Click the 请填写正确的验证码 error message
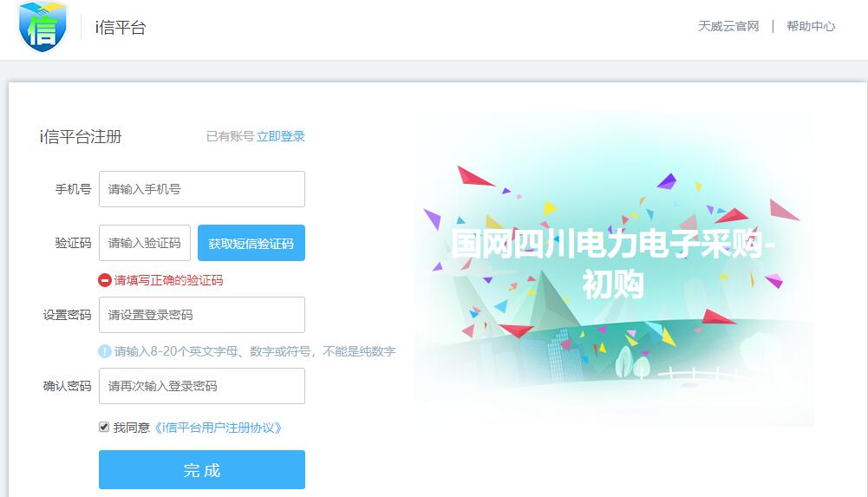868x497 pixels. point(168,281)
